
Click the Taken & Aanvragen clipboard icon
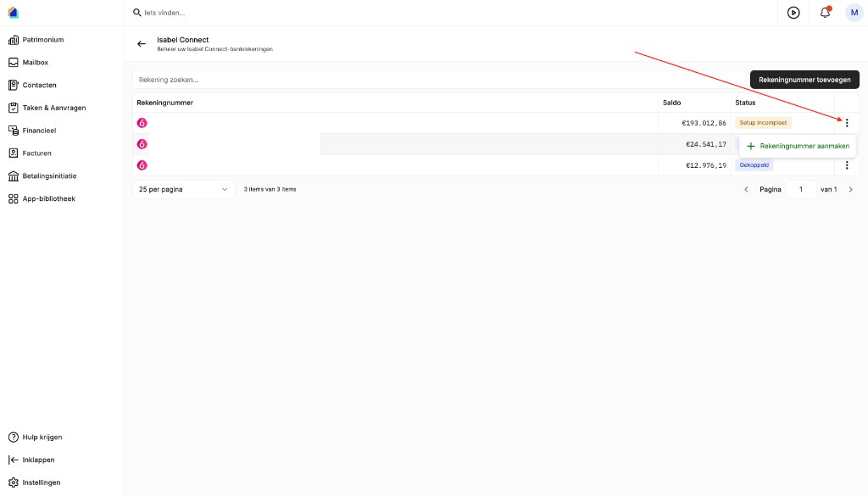14,108
